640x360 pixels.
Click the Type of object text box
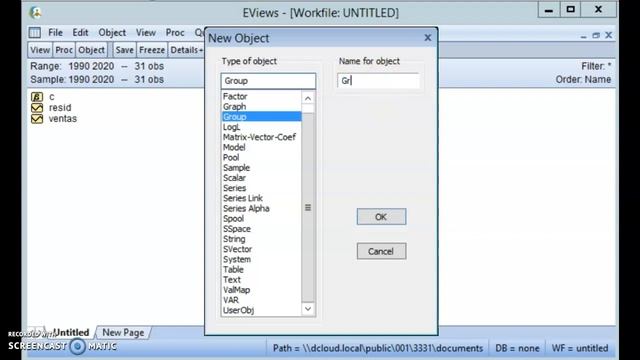coord(268,81)
